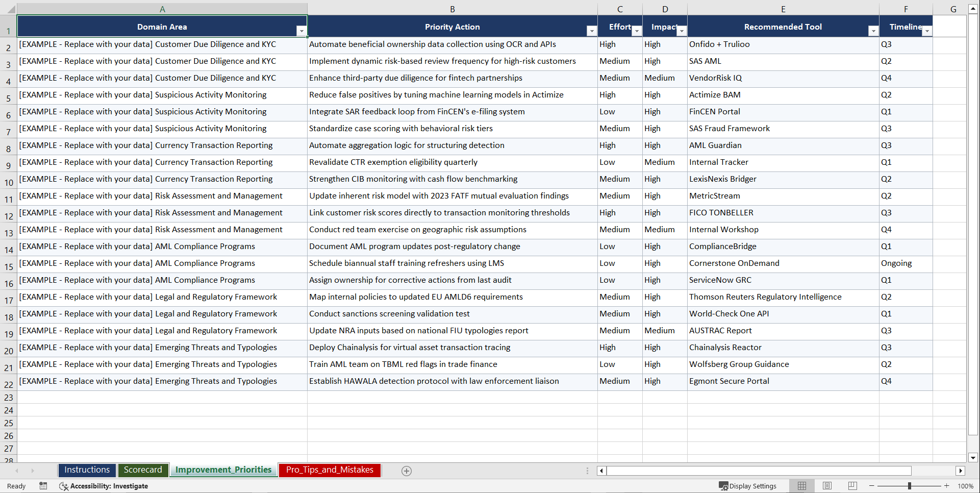
Task: Switch to Normal view in the status bar
Action: click(801, 486)
